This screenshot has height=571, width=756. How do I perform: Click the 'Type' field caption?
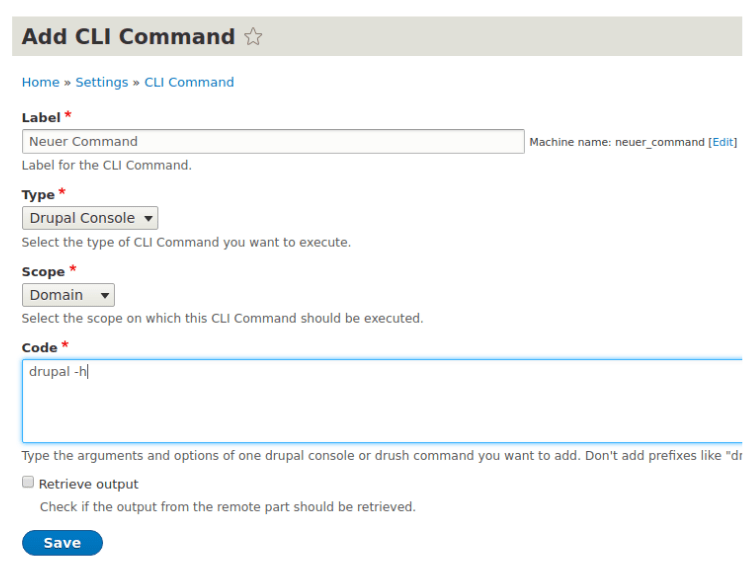point(38,194)
